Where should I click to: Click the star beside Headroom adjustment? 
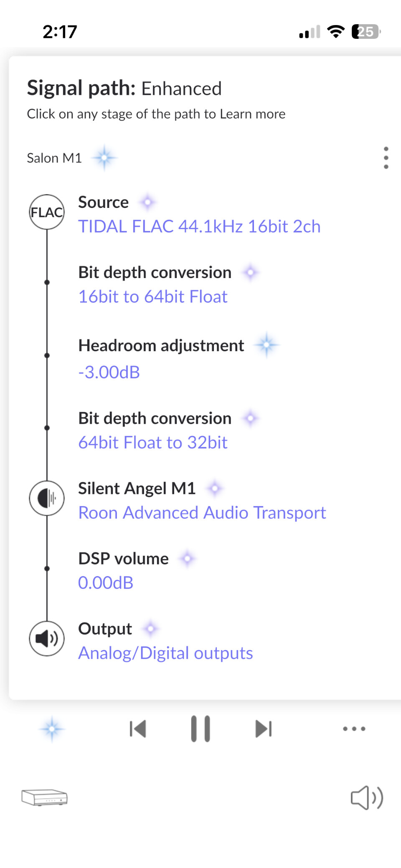pos(266,345)
